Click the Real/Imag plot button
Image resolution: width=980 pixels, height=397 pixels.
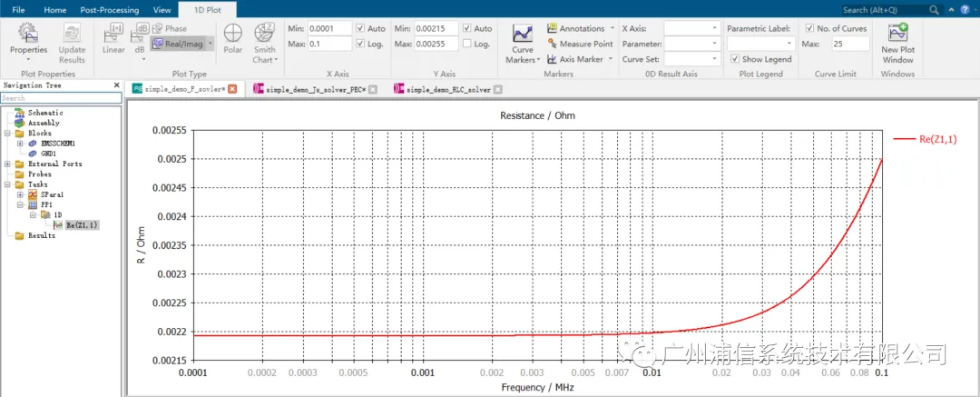click(181, 44)
